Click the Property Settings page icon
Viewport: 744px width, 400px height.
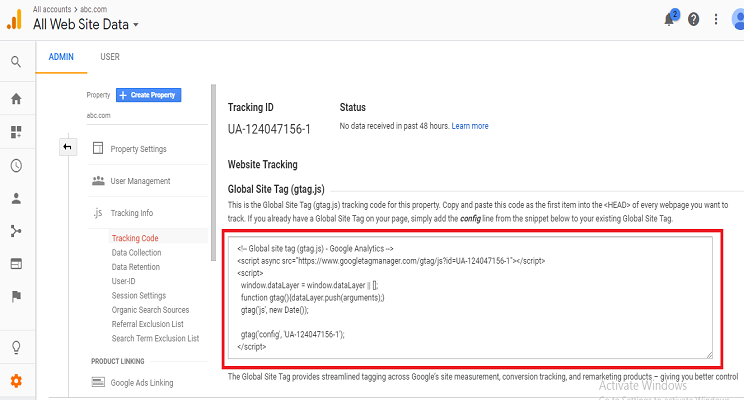click(98, 148)
